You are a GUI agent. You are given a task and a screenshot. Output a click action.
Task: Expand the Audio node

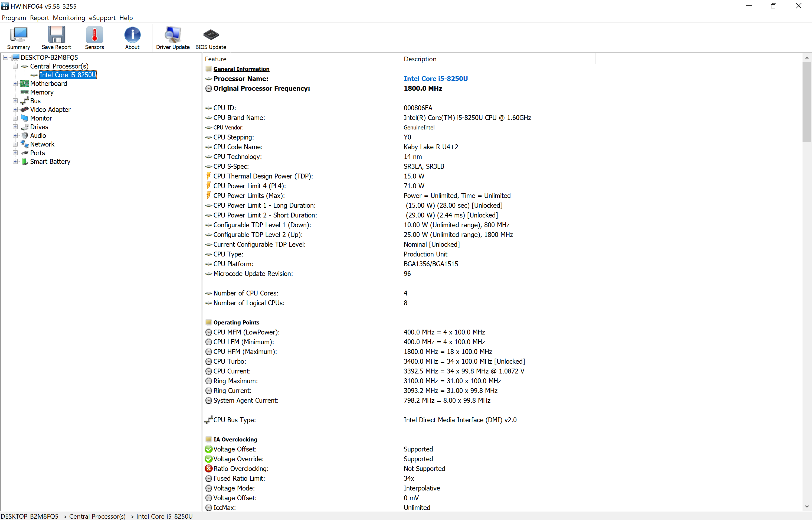[15, 135]
